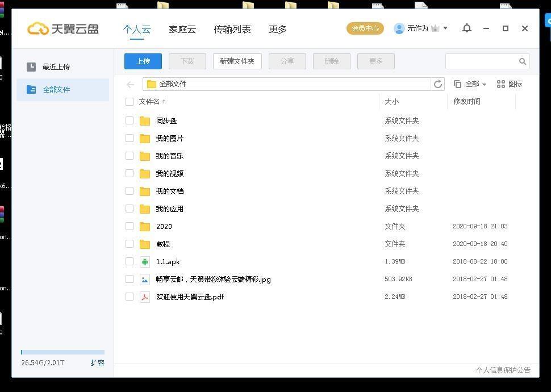Check the checkbox beside 欢迎使用天翼云盘.pdf
The image size is (551, 392).
click(x=130, y=297)
